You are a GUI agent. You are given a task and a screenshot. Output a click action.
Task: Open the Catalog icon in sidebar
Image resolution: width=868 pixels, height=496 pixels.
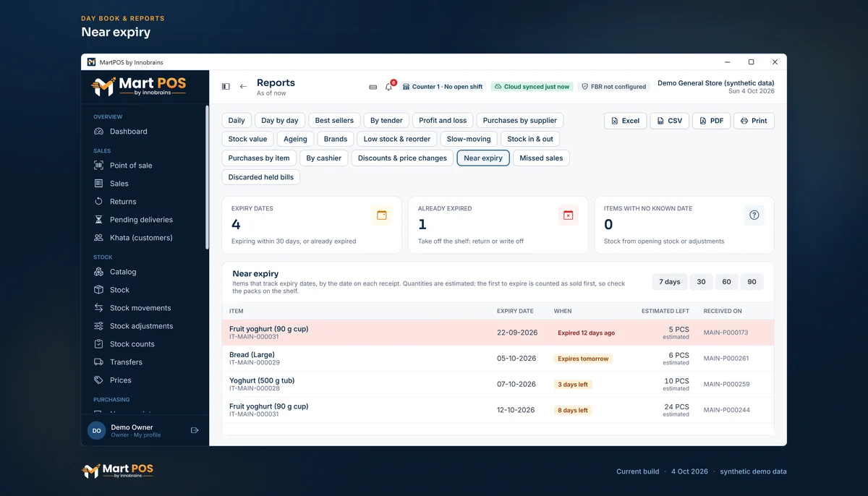click(99, 272)
